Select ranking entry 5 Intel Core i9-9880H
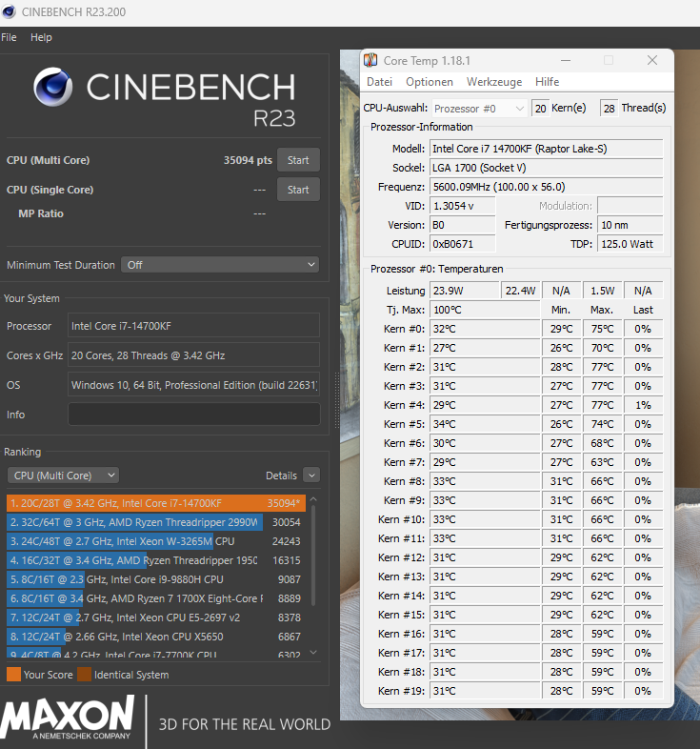The width and height of the screenshot is (700, 749). (x=156, y=579)
